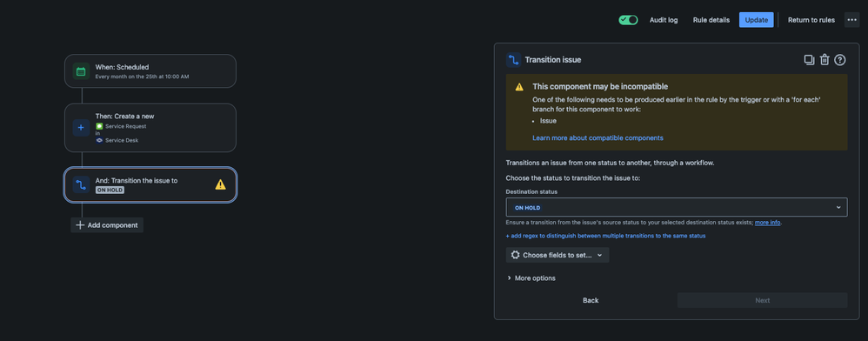The height and width of the screenshot is (341, 868).
Task: Return to rules list
Action: tap(811, 20)
